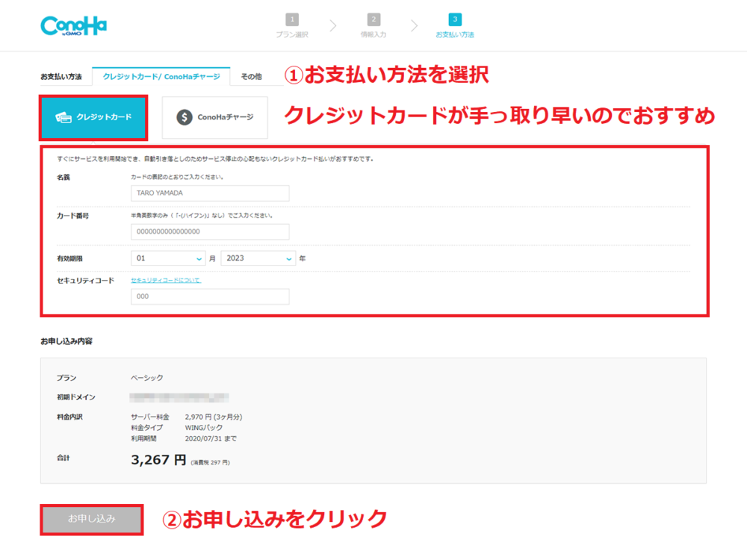Focus the カード番号 input field
The height and width of the screenshot is (560, 747).
click(210, 232)
